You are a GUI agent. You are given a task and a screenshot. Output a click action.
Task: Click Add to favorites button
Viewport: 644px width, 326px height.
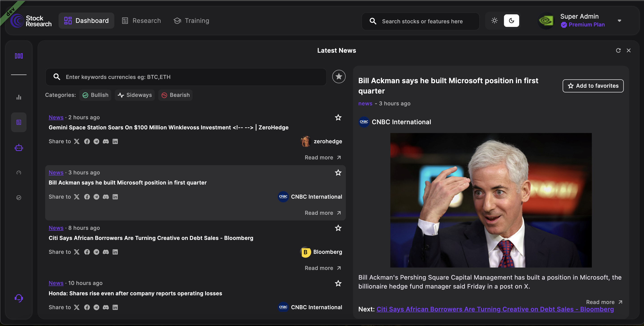pos(593,86)
